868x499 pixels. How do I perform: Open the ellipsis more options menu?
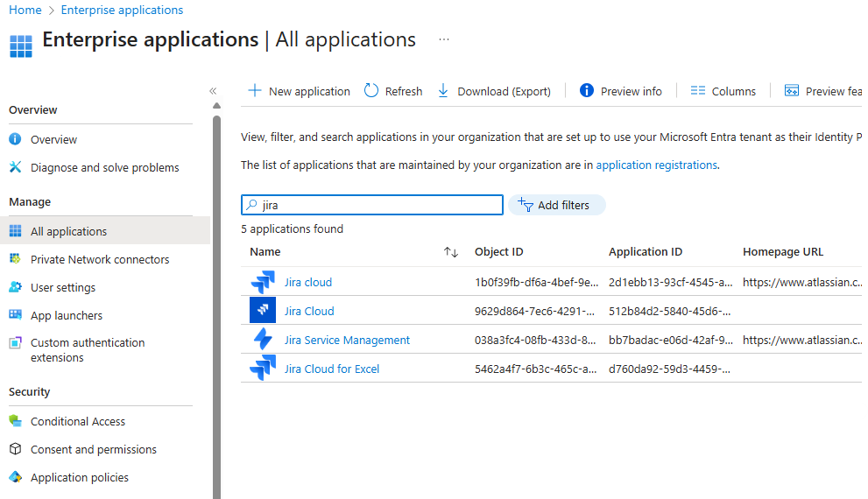point(444,39)
